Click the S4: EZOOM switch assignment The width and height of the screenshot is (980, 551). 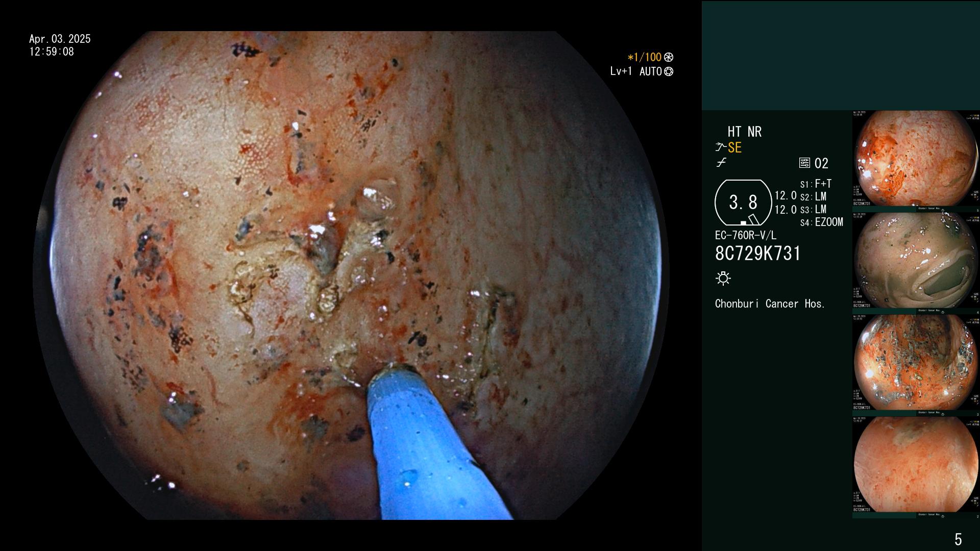(x=821, y=222)
